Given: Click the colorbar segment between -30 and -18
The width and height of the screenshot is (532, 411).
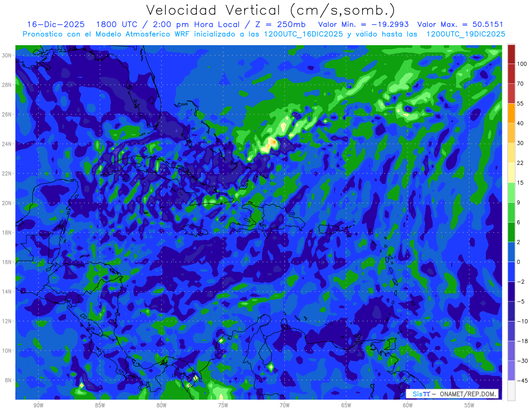Looking at the screenshot, I should point(511,351).
